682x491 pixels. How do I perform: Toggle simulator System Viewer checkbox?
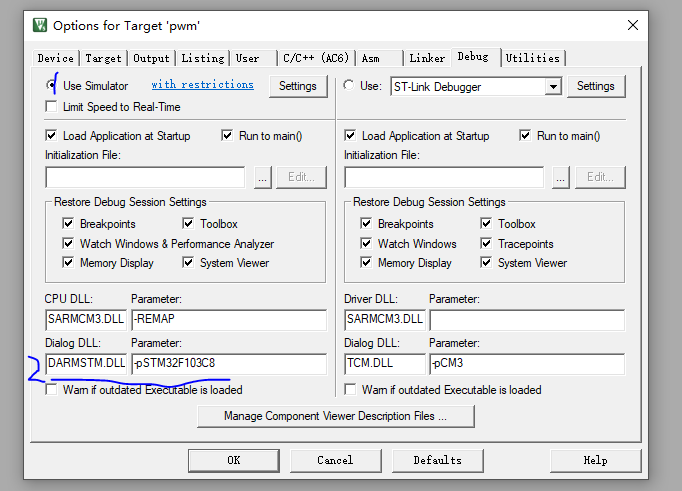point(188,263)
